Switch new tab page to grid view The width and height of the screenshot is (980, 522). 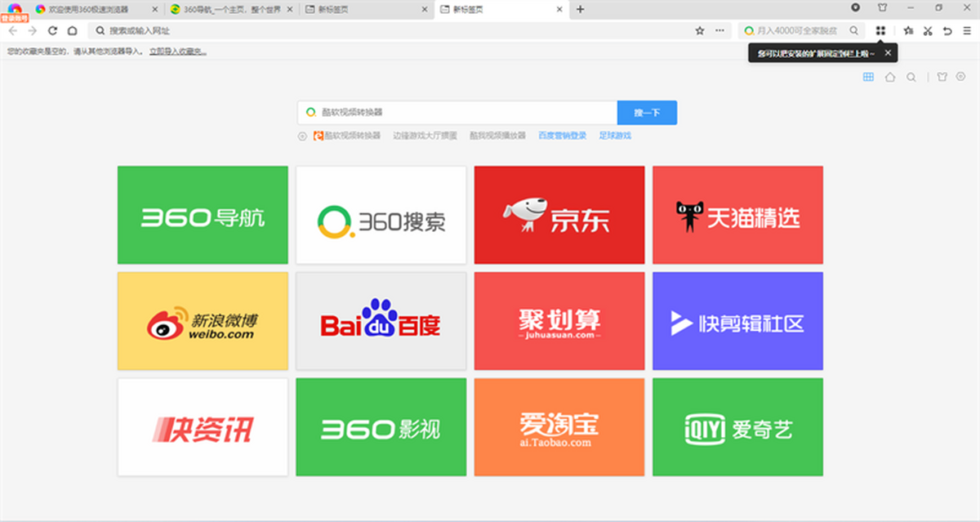click(868, 77)
